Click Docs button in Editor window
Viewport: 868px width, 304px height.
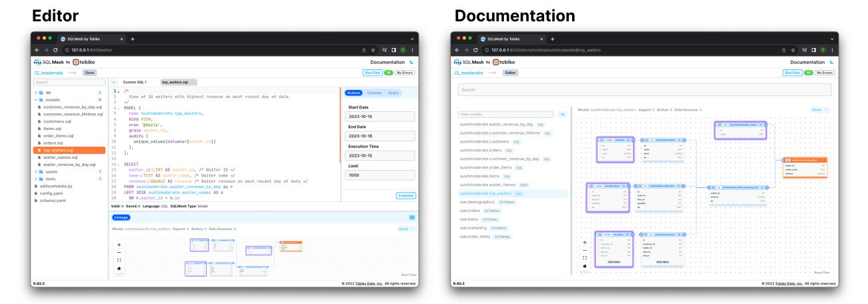(x=89, y=72)
